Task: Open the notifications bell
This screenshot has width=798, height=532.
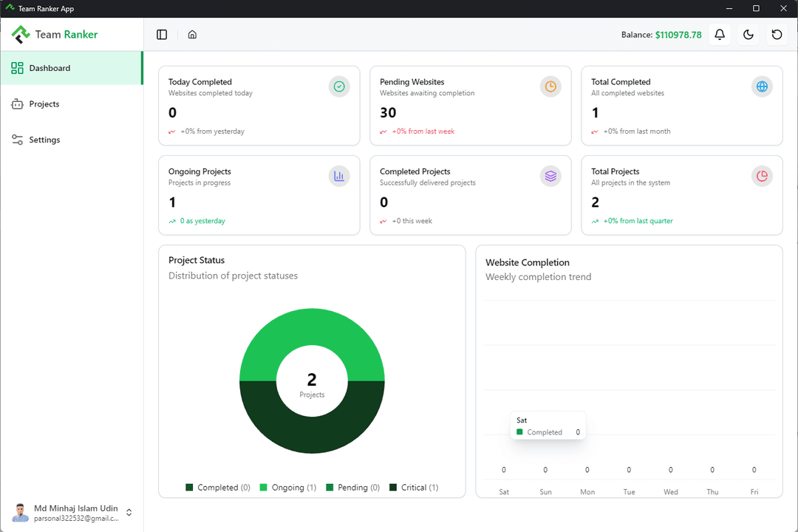Action: pyautogui.click(x=720, y=35)
